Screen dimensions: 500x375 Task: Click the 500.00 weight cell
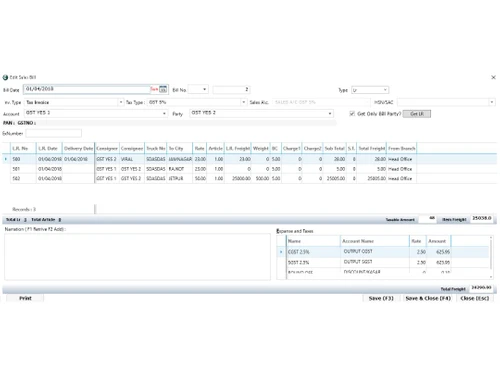260,179
